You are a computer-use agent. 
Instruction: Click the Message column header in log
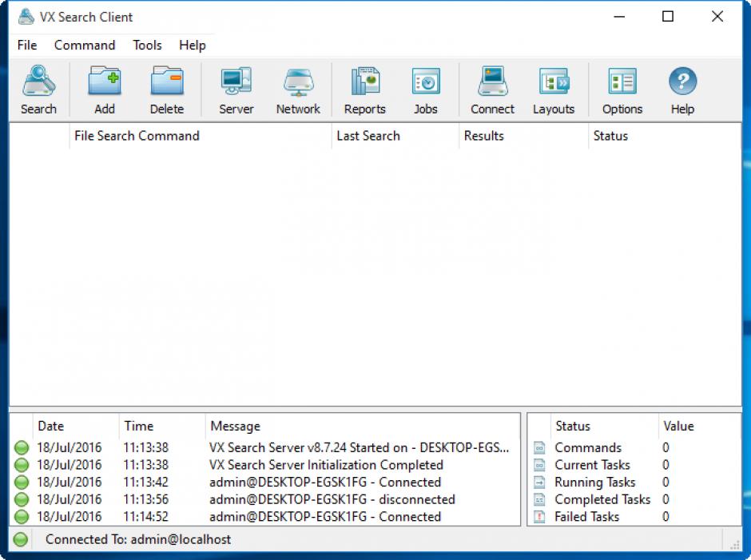click(363, 426)
